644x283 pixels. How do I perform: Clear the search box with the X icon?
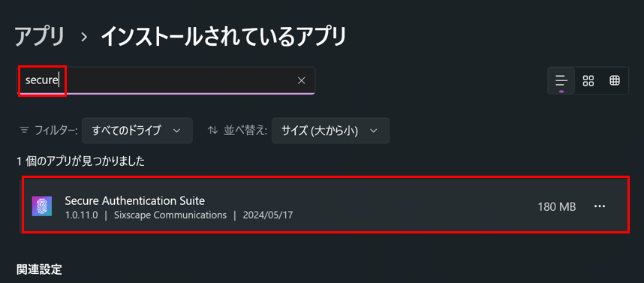302,80
